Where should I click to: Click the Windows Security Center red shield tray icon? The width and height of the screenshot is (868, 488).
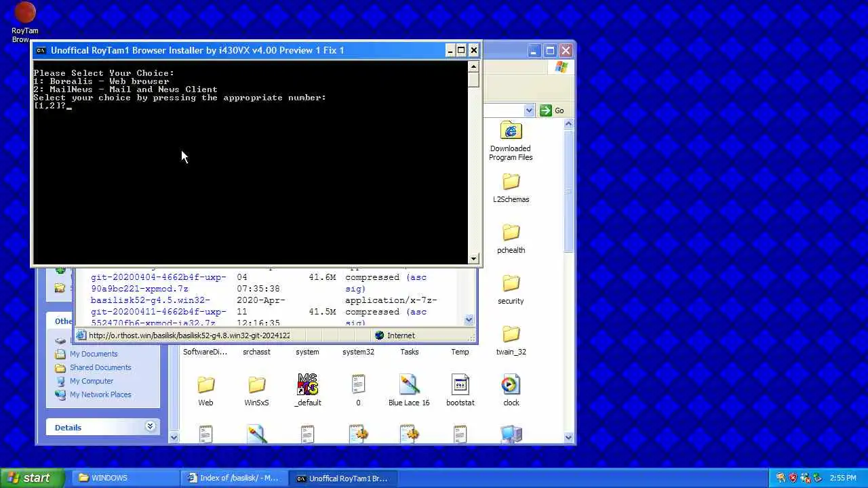click(x=793, y=478)
